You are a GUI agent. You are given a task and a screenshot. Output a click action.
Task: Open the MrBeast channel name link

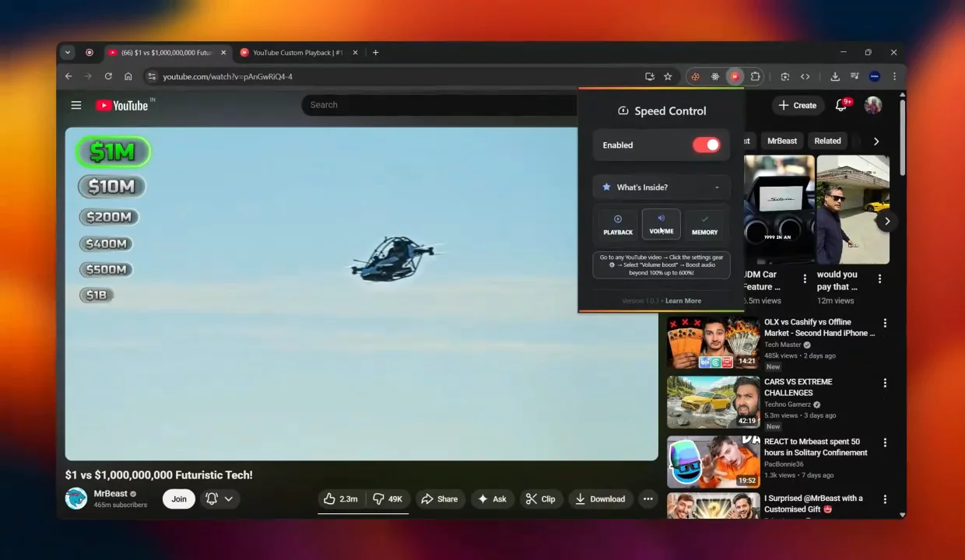(111, 494)
